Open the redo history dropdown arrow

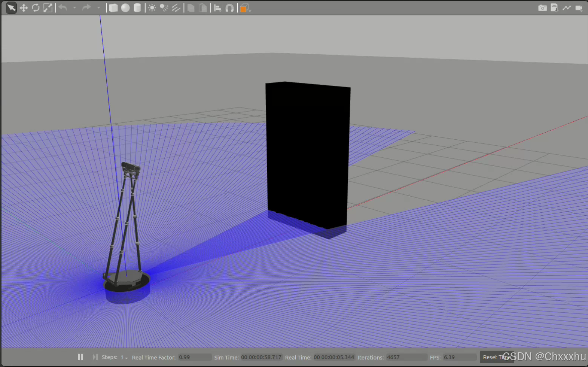point(98,8)
